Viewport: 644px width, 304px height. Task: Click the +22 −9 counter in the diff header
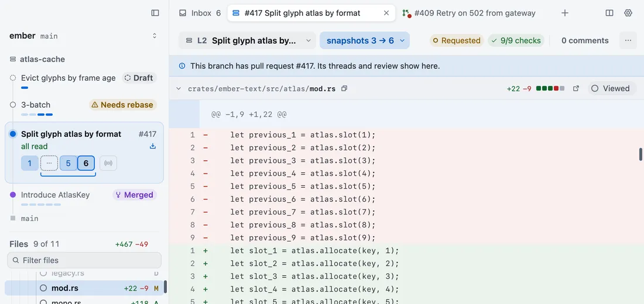(x=519, y=88)
